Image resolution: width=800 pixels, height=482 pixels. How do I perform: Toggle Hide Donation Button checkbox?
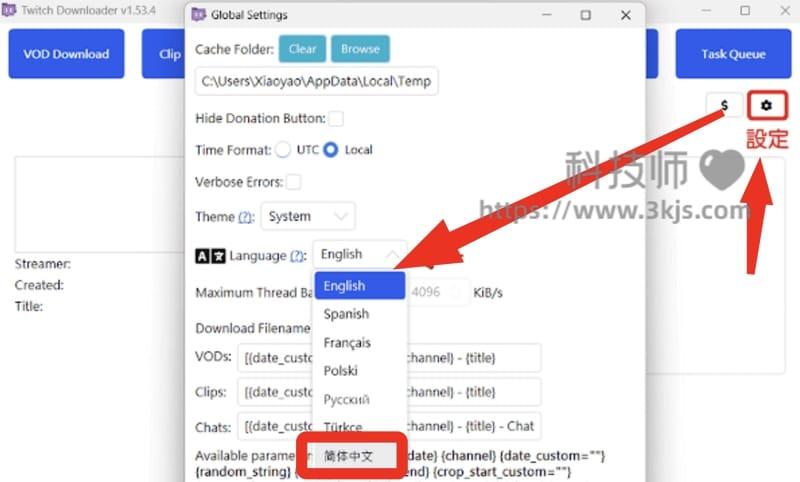336,118
